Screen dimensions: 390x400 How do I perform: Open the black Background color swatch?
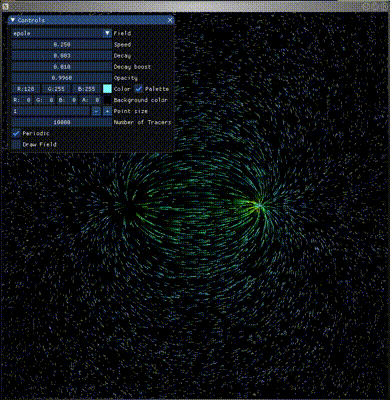click(x=107, y=100)
